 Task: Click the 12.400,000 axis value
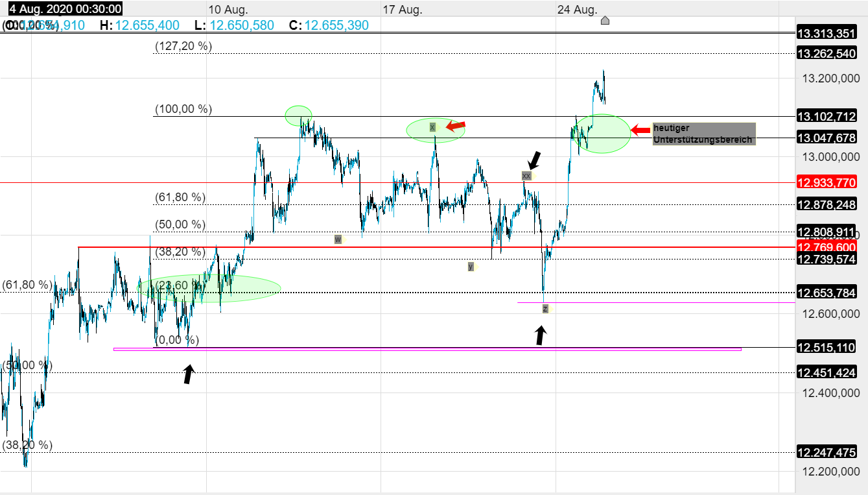coord(830,392)
